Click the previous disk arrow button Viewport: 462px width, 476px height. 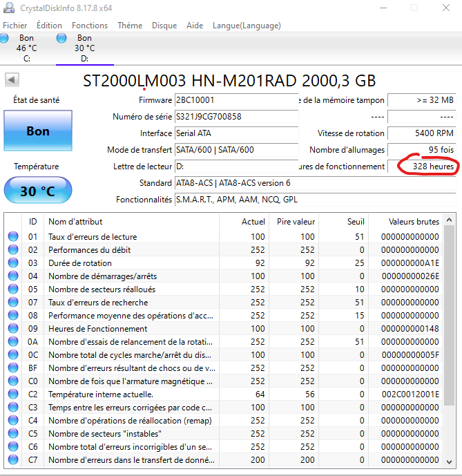coord(12,80)
